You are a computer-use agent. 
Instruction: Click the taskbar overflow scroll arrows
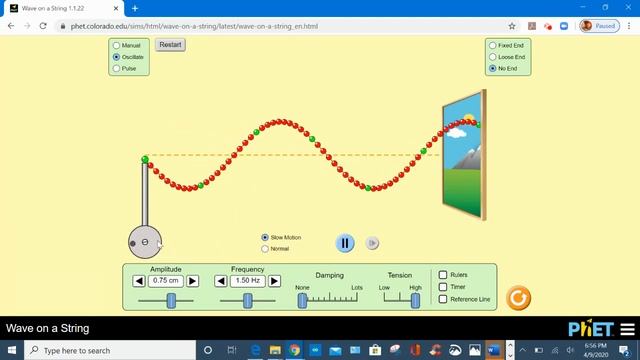(510, 350)
